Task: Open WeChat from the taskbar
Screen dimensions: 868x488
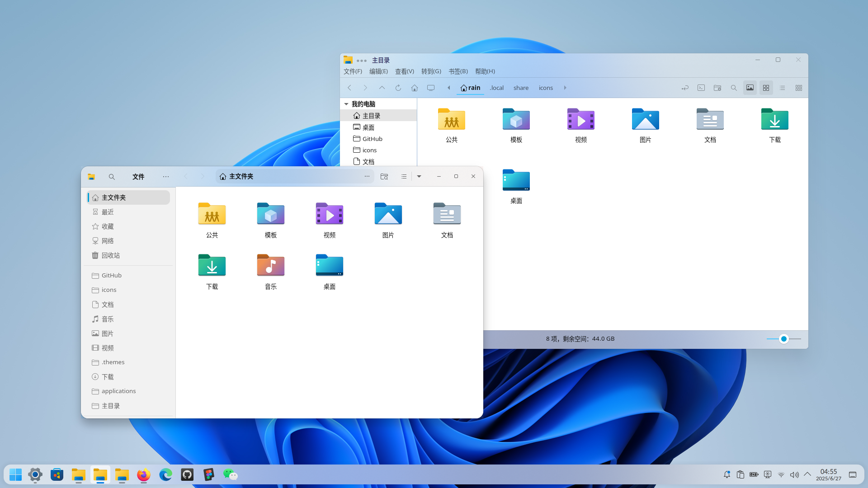Action: [231, 474]
